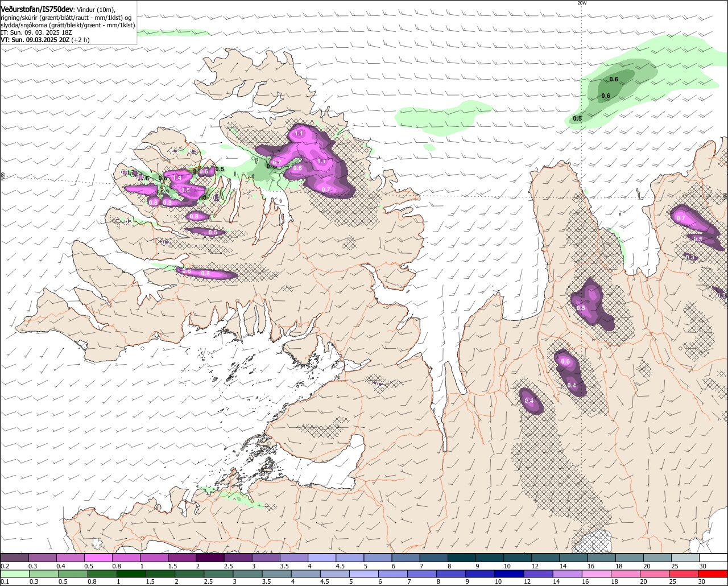Viewport: 728px width, 586px height.
Task: Select bright red 30 swatch in bottom legend
Action: 713,574
